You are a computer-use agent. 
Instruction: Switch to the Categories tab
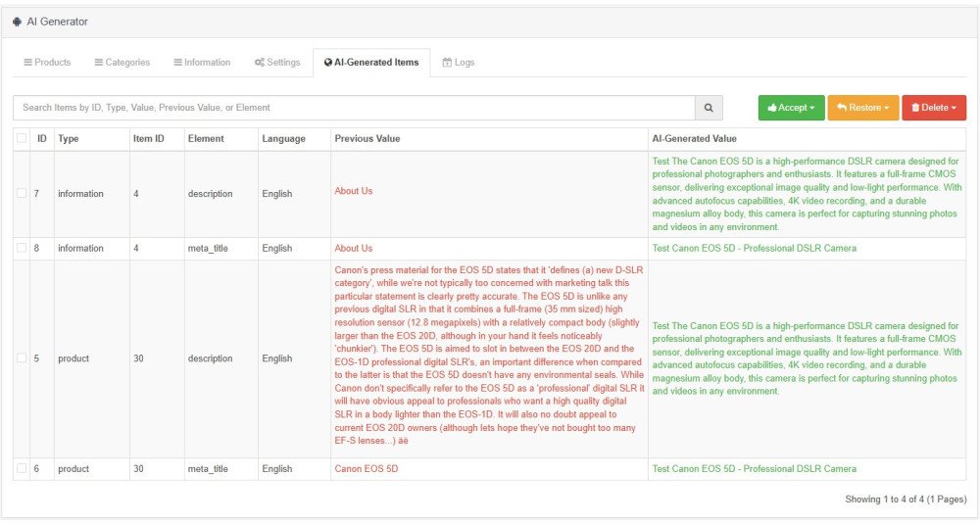(x=122, y=63)
